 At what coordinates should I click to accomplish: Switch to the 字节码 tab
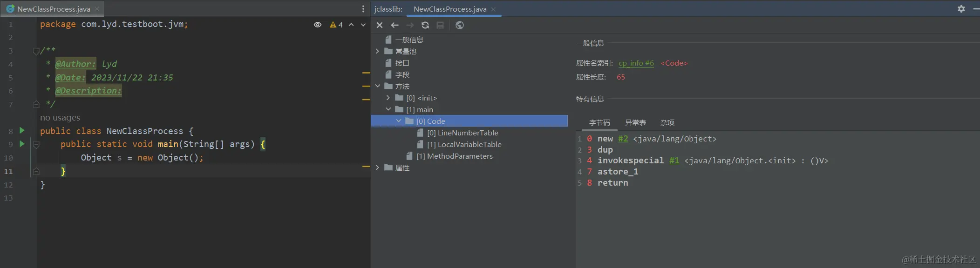point(599,122)
